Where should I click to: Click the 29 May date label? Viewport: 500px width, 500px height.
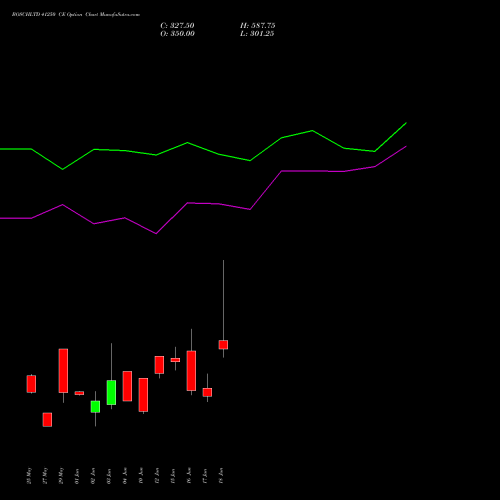(x=61, y=476)
